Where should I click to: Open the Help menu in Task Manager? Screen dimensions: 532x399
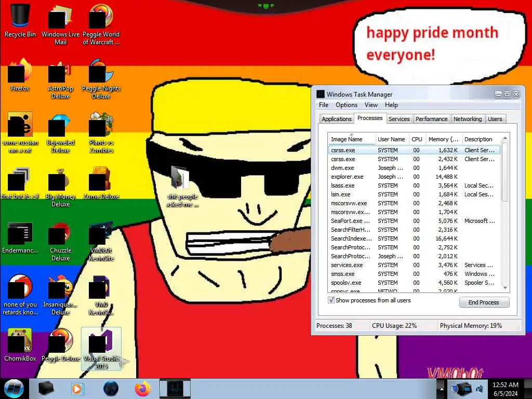pos(391,105)
